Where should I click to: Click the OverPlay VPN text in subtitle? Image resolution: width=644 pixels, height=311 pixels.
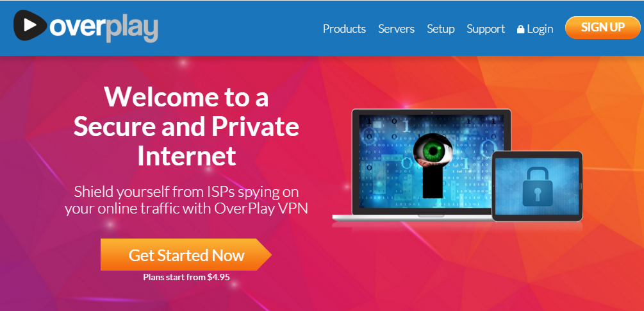pyautogui.click(x=261, y=208)
